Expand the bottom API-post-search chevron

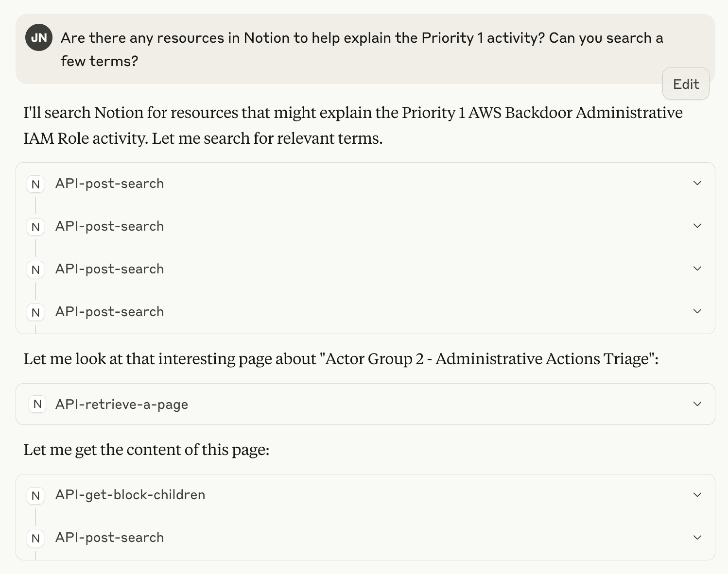tap(697, 538)
